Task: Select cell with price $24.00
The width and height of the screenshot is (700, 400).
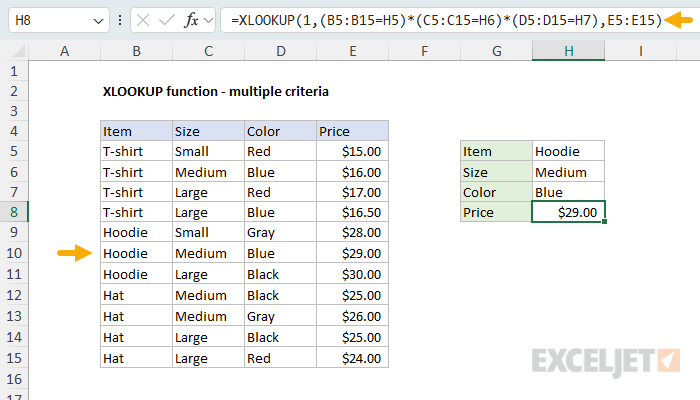Action: tap(353, 358)
